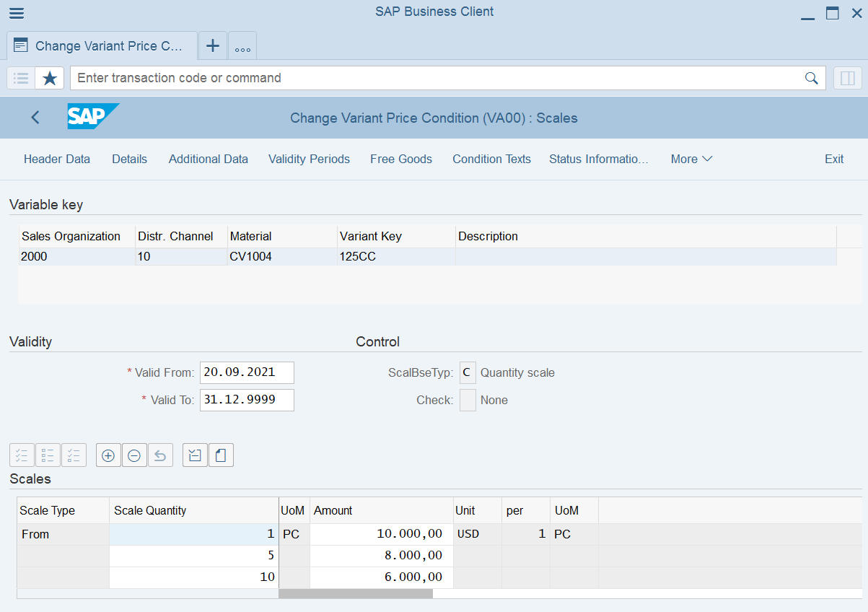Click the Distr. Channel column header
The image size is (868, 612).
coord(182,236)
